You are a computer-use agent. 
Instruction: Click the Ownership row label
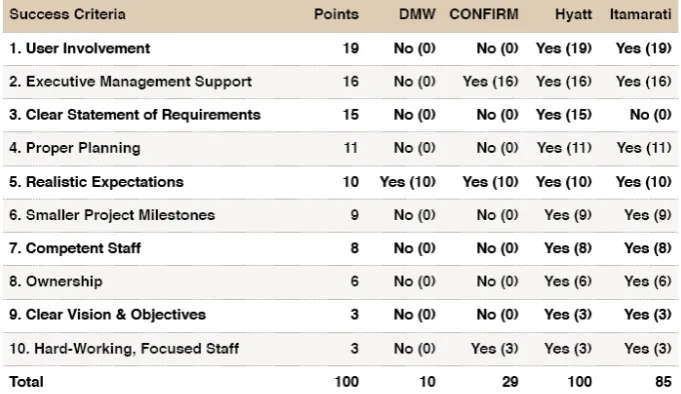pos(56,281)
